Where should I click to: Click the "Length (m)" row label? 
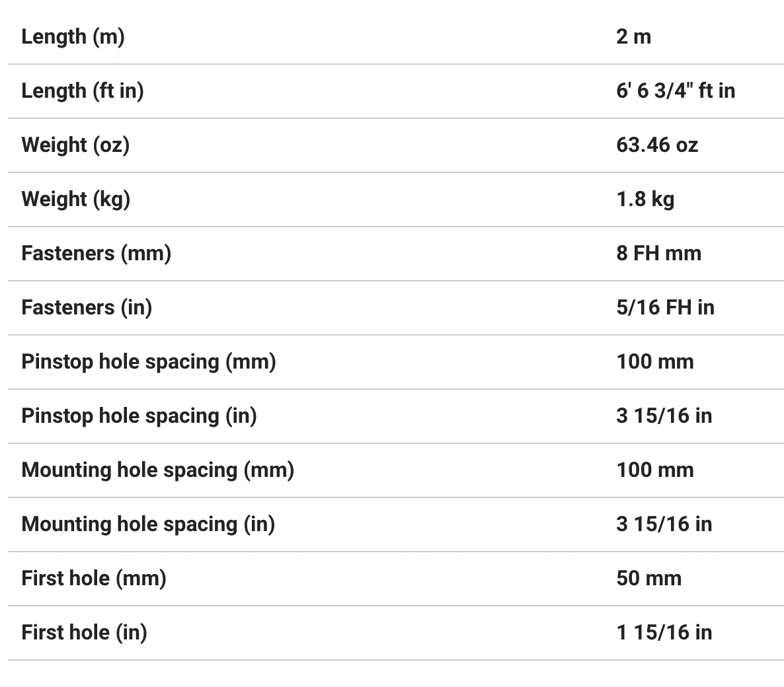[x=73, y=36]
